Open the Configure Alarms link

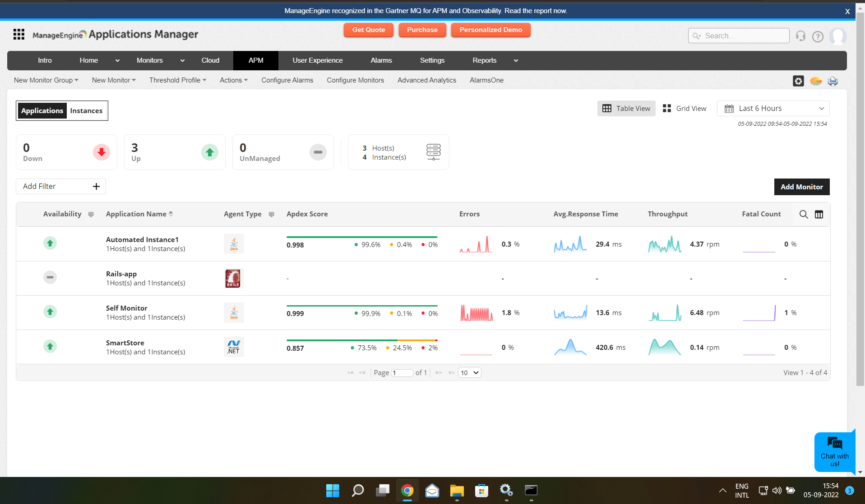287,80
